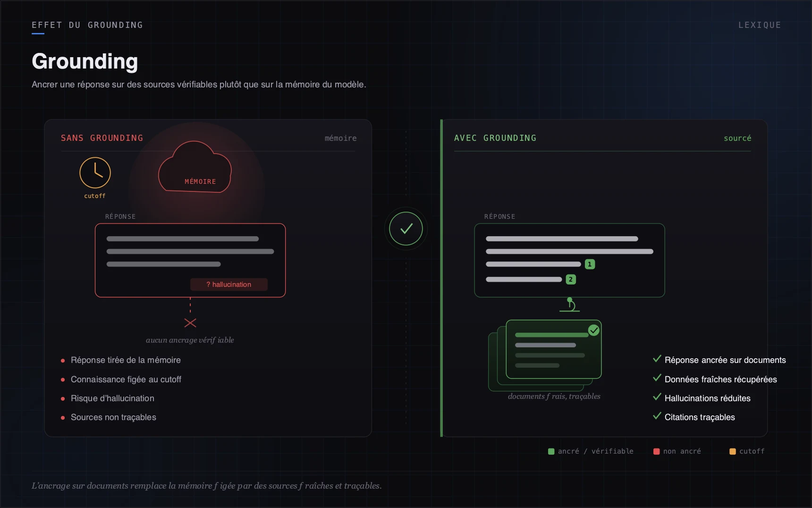Select the red MÉMOIRE cloud icon
Viewport: 812px width, 508px height.
click(195, 167)
